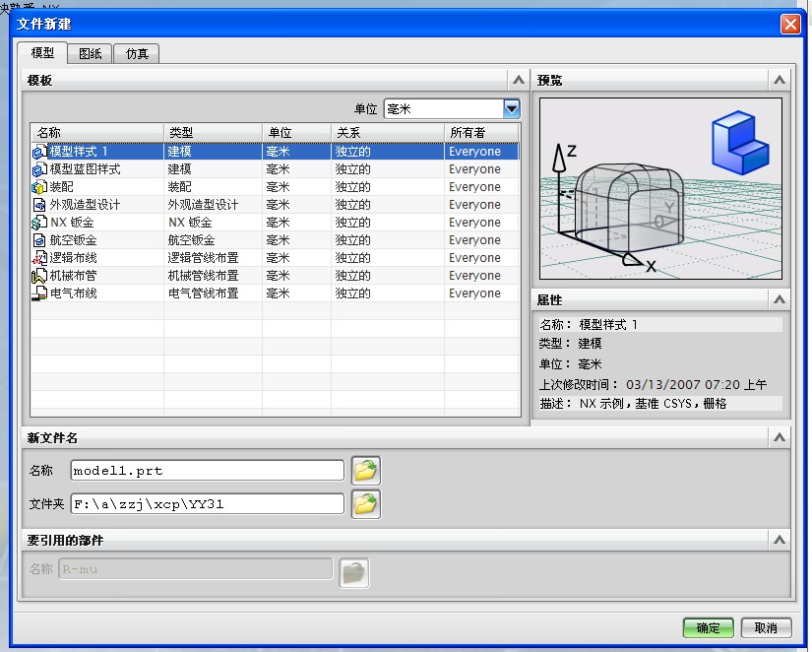Sort templates by 类型 column header
Screen dimensions: 812x652
coord(213,133)
